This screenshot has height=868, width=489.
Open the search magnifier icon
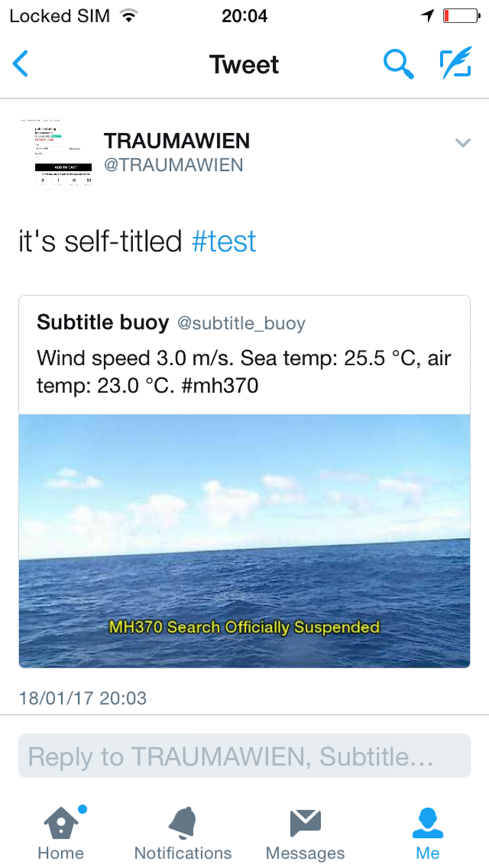point(398,64)
